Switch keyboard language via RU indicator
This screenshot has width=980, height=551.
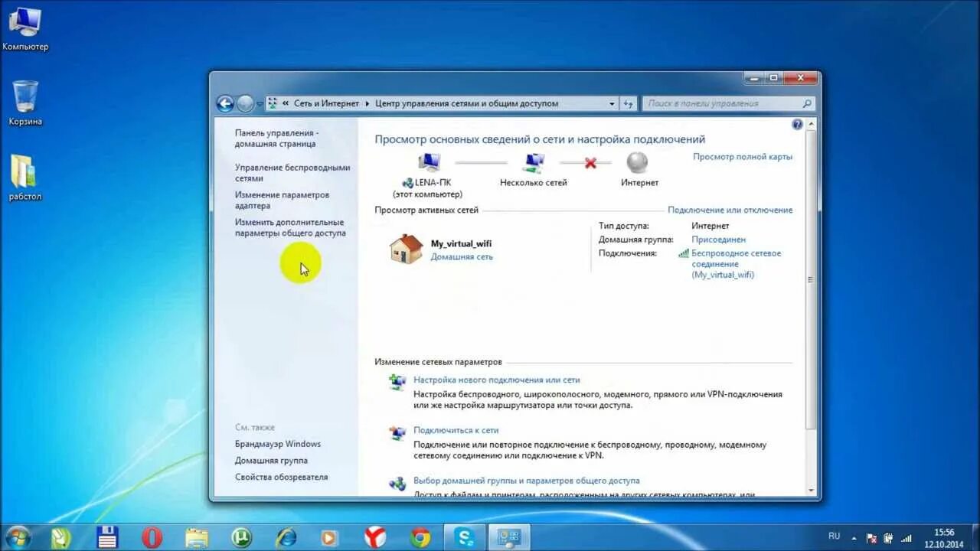tap(835, 536)
